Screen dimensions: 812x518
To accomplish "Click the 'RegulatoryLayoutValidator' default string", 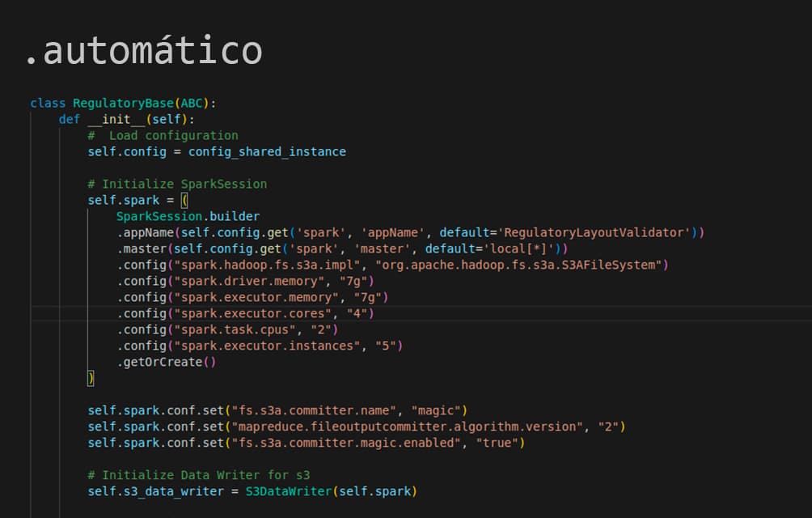I will click(595, 232).
